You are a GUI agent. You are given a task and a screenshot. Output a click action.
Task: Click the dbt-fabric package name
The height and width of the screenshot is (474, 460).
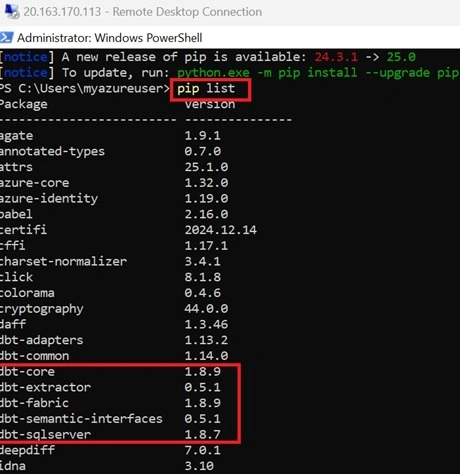click(x=34, y=403)
